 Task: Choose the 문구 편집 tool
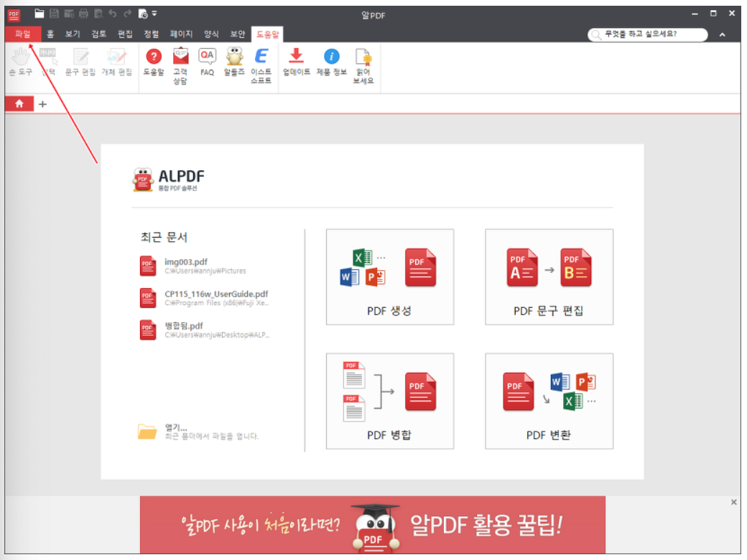pyautogui.click(x=80, y=62)
